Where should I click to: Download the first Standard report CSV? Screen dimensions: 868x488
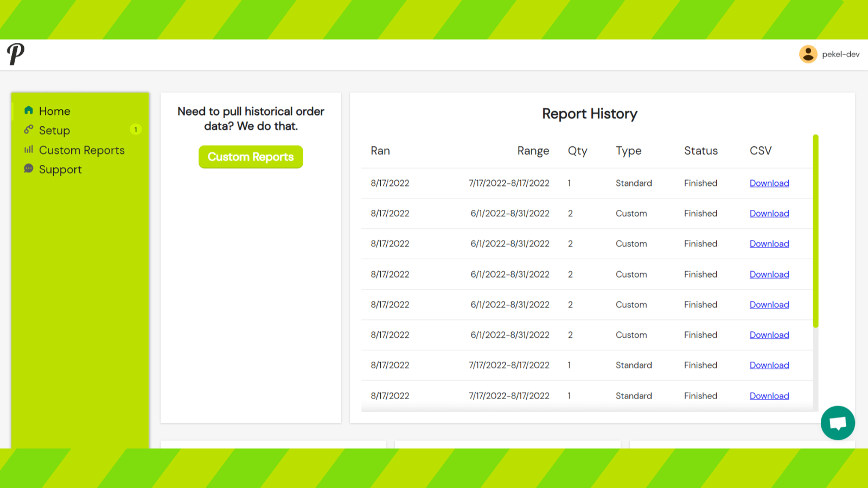[x=769, y=183]
